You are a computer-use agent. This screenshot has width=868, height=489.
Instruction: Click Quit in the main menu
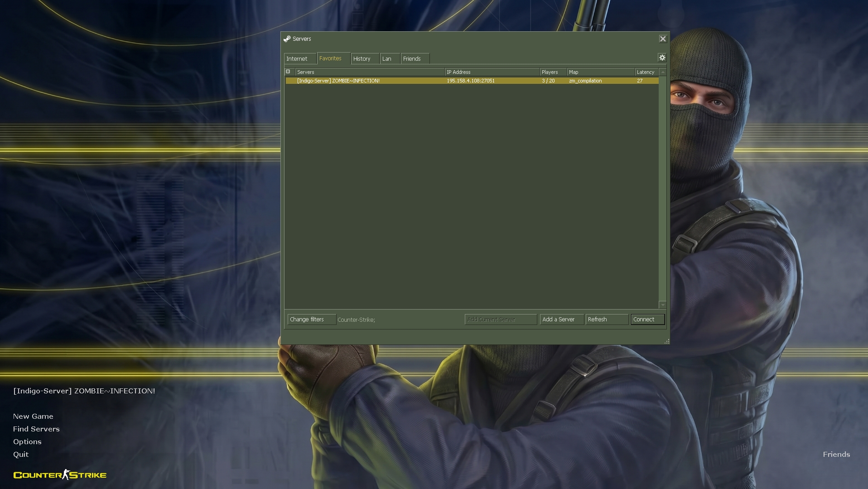click(21, 454)
